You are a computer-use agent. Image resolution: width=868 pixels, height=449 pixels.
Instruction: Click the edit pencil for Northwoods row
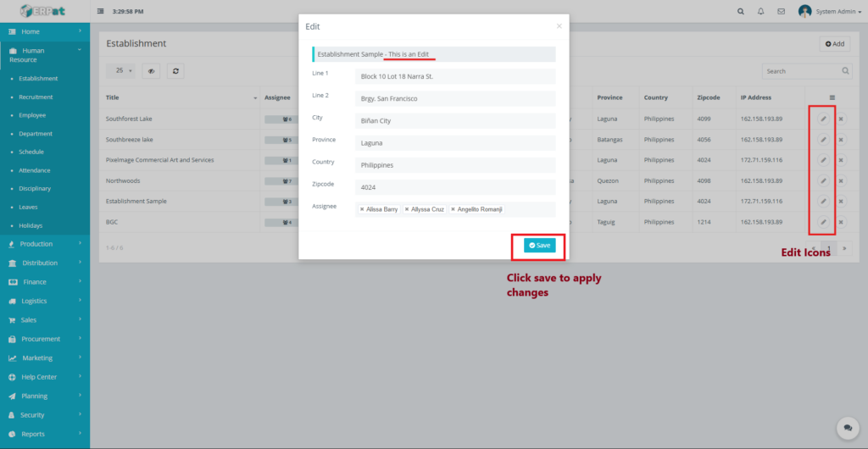pyautogui.click(x=823, y=180)
